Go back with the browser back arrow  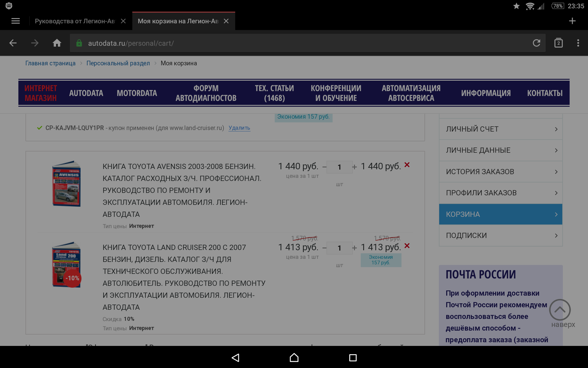[13, 43]
